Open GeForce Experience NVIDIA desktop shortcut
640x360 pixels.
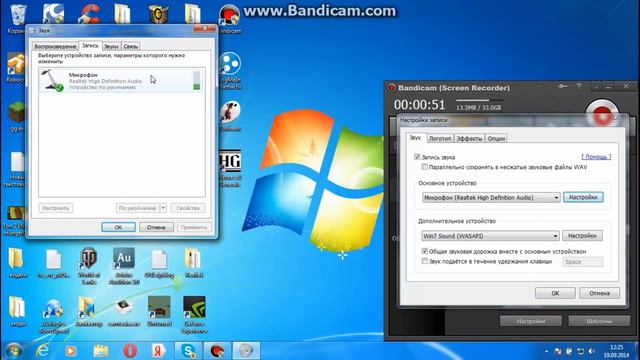pos(194,314)
